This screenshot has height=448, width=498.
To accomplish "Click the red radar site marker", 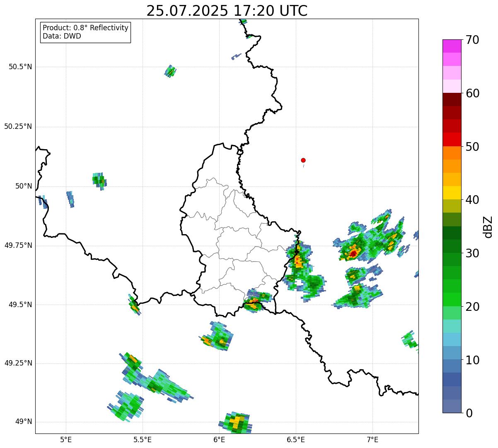I will (303, 160).
